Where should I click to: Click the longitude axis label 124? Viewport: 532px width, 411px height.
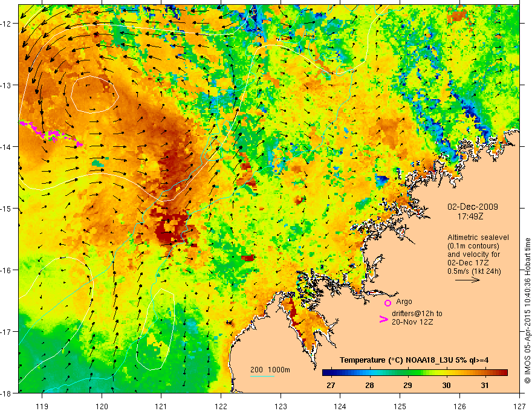tap(340, 406)
